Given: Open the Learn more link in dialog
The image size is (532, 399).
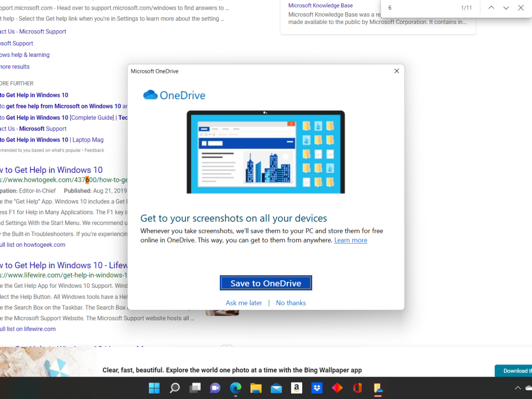Looking at the screenshot, I should pos(351,240).
